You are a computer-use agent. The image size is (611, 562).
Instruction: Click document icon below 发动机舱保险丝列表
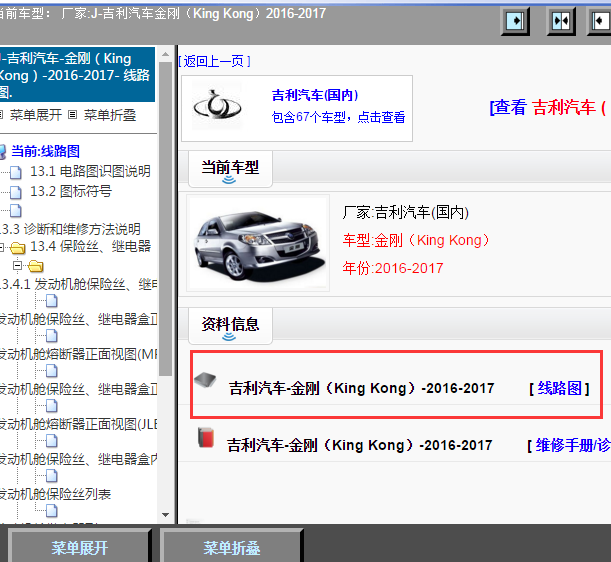click(51, 511)
